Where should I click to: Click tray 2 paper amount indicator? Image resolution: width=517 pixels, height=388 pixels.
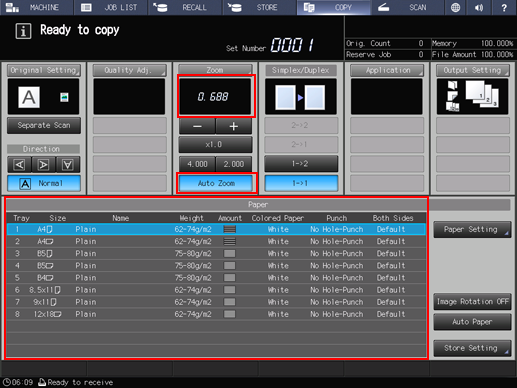[230, 241]
